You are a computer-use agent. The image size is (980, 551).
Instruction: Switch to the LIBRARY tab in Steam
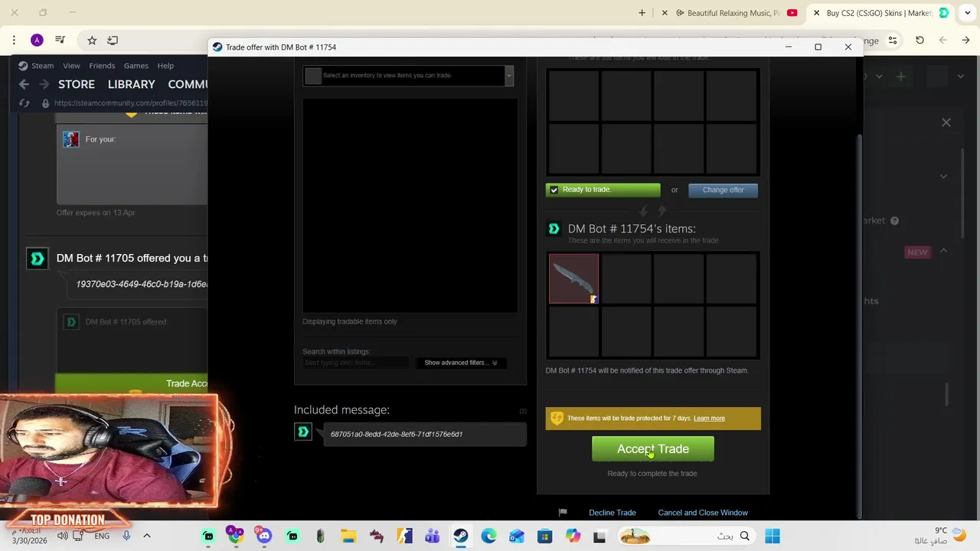[132, 84]
